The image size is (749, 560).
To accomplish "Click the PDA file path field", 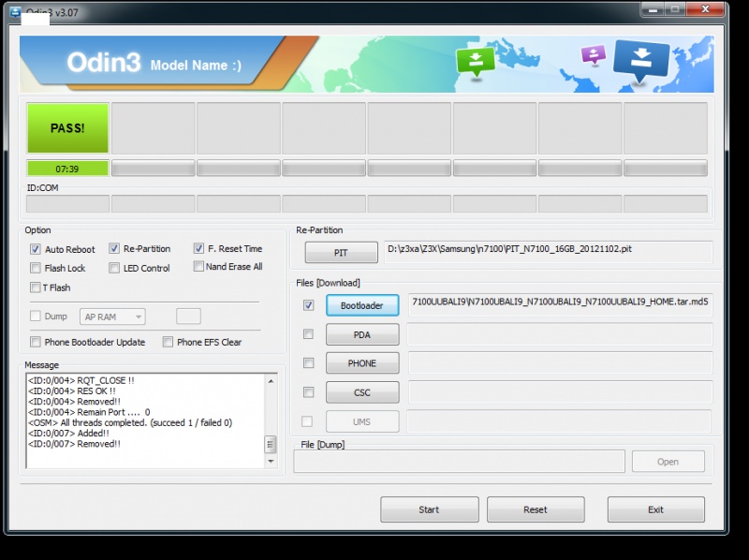I will (560, 334).
